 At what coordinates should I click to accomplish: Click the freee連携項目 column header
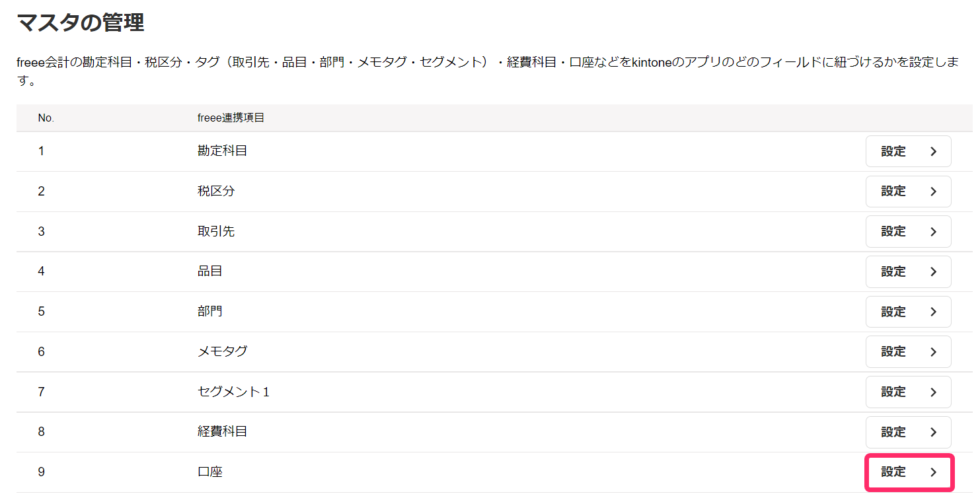click(x=231, y=118)
